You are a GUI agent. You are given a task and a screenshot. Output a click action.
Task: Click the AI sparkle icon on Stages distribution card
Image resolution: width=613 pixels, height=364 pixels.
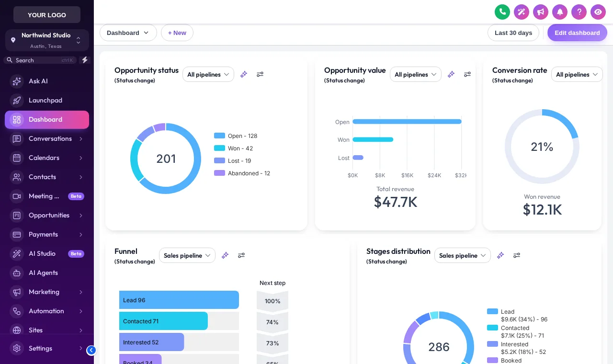(500, 255)
